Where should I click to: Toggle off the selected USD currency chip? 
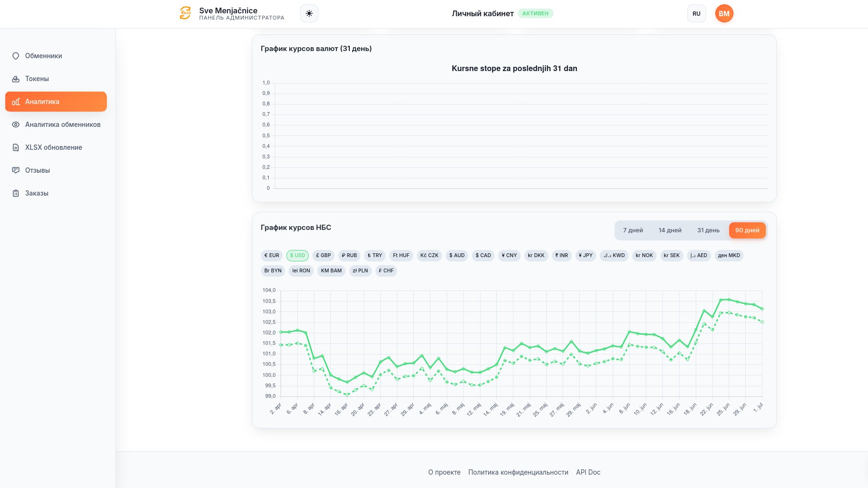[x=297, y=255]
